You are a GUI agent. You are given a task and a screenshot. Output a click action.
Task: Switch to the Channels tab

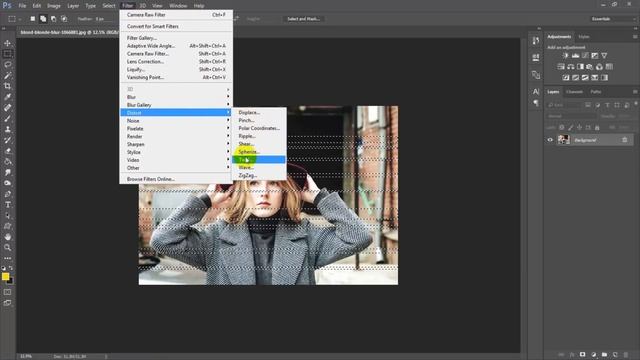[574, 92]
